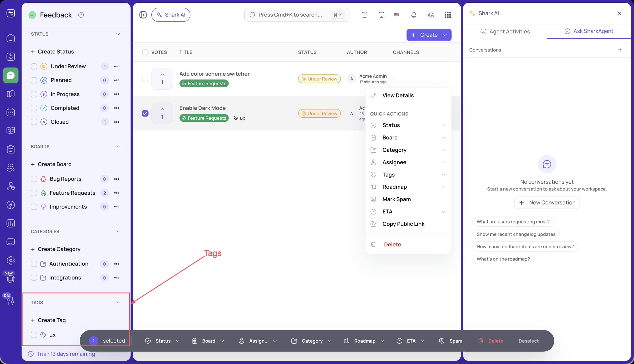The height and width of the screenshot is (364, 634).
Task: Click the red Delete in bulk action bar
Action: (491, 341)
